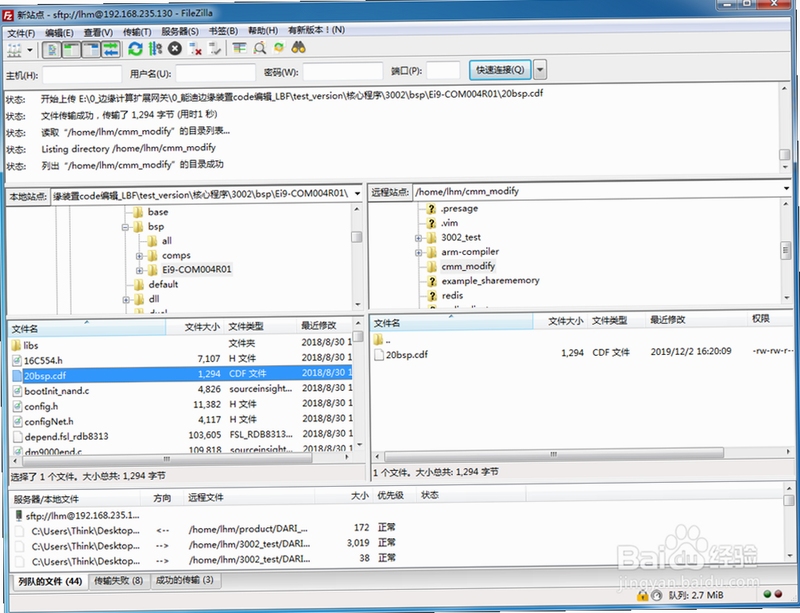Expand the 3002_test remote folder
Image resolution: width=800 pixels, height=613 pixels.
pos(418,238)
